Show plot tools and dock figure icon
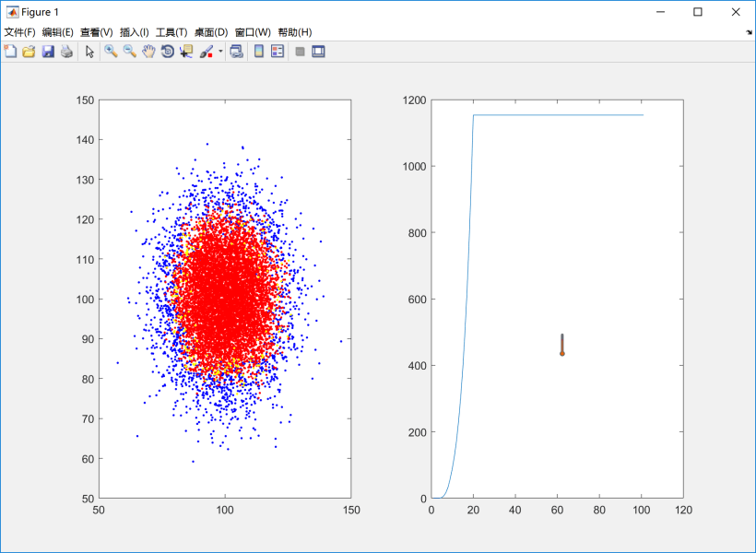 pos(319,51)
